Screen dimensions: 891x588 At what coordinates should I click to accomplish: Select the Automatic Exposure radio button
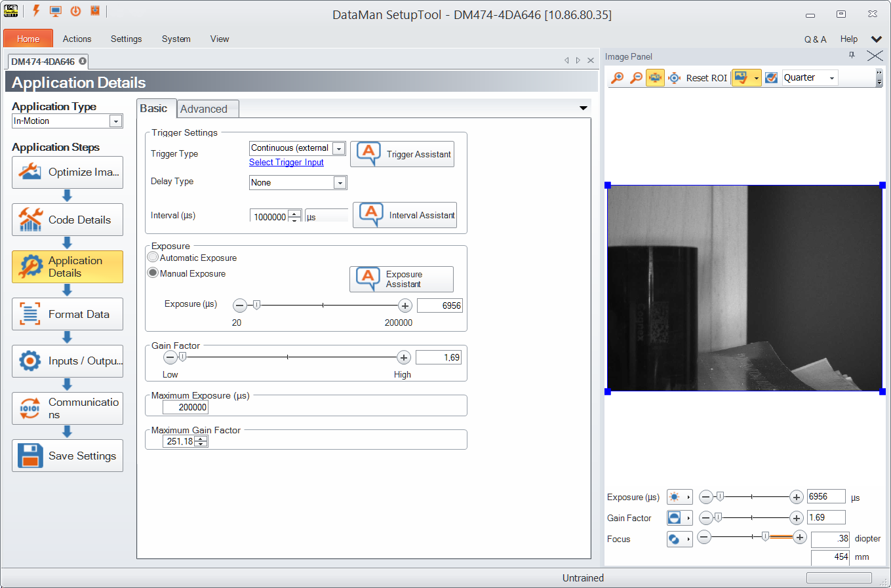pos(153,258)
